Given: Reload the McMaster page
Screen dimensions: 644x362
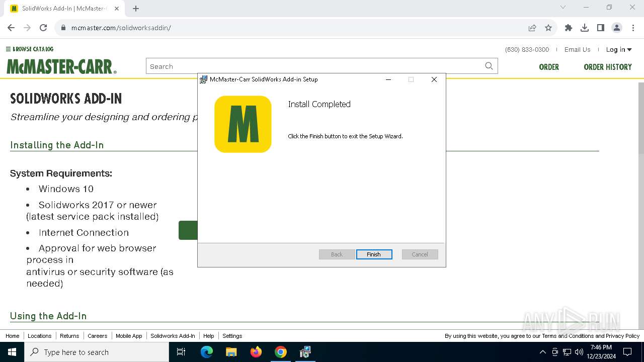Looking at the screenshot, I should (x=43, y=28).
